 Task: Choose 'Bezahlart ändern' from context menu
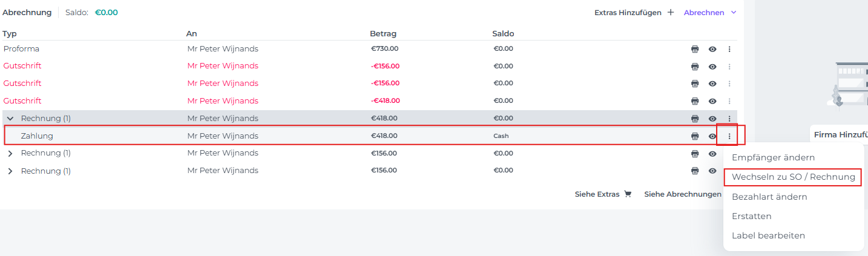click(x=769, y=197)
